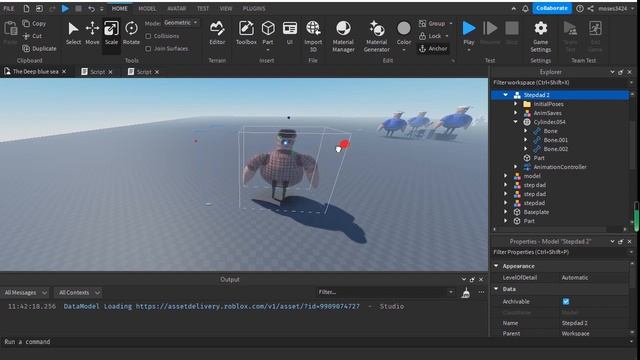640x360 pixels.
Task: Click the Play test button
Action: 469,33
